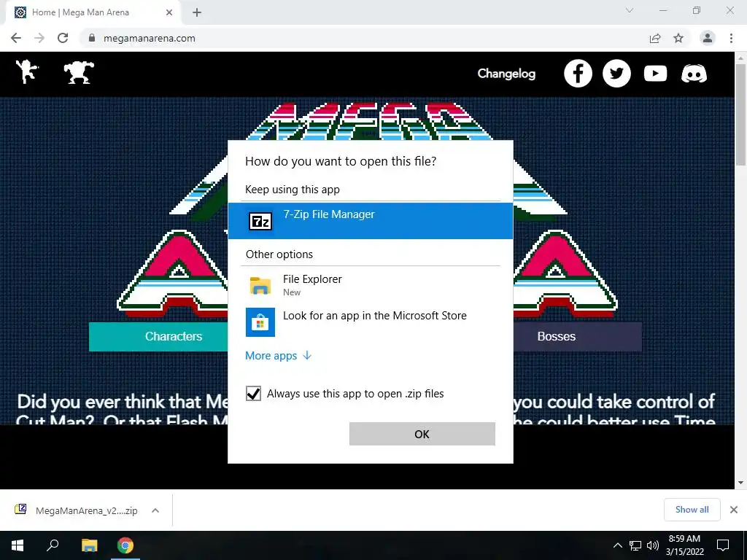The height and width of the screenshot is (560, 747).
Task: Open the downloaded MegaManArena zip file
Action: (76, 510)
